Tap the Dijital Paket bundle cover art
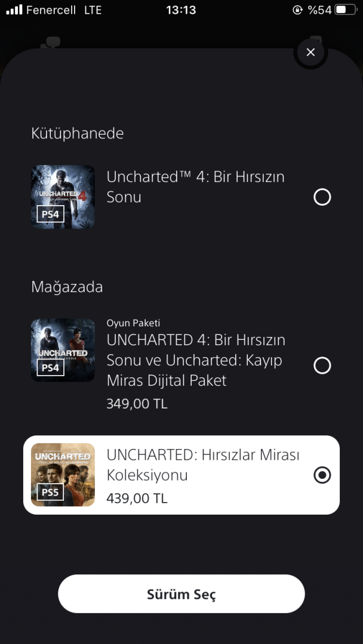Image resolution: width=363 pixels, height=644 pixels. (x=63, y=350)
